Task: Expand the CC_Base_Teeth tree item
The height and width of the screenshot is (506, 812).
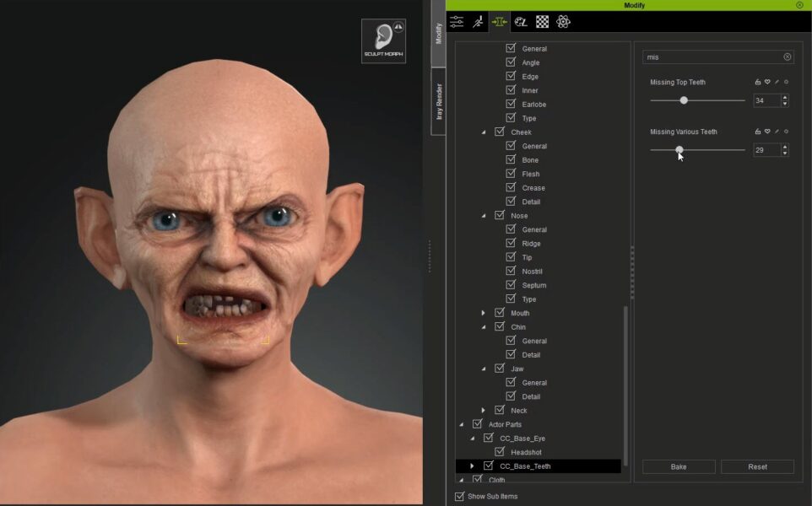Action: coord(473,466)
